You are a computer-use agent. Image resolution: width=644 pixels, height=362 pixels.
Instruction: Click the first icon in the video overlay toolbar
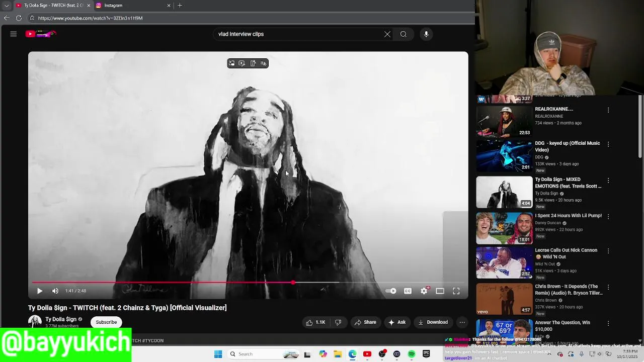coord(231,63)
